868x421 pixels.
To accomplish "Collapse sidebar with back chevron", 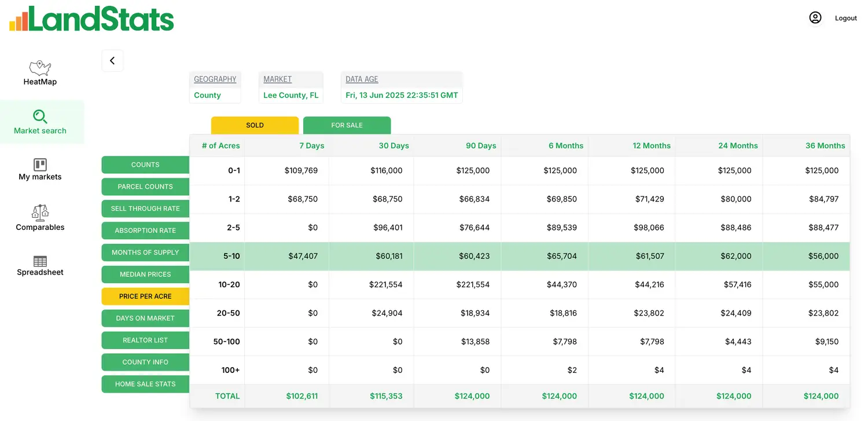I will point(112,61).
